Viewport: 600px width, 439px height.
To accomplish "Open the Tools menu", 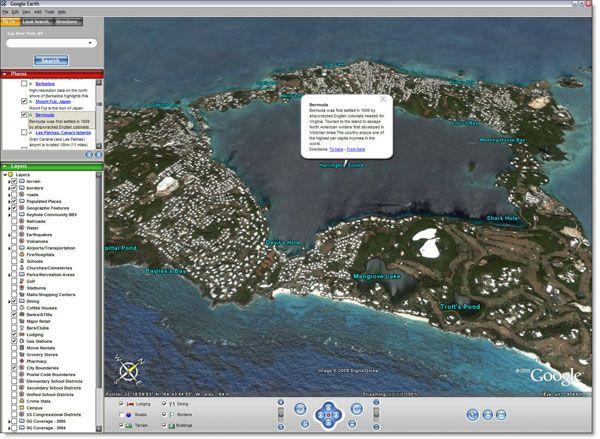I will 49,12.
